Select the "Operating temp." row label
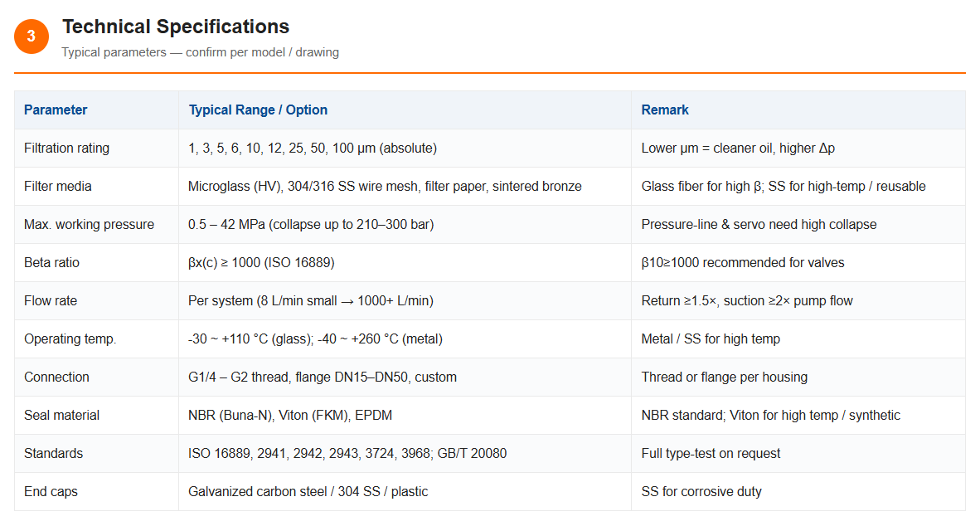Image resolution: width=980 pixels, height=526 pixels. 70,339
